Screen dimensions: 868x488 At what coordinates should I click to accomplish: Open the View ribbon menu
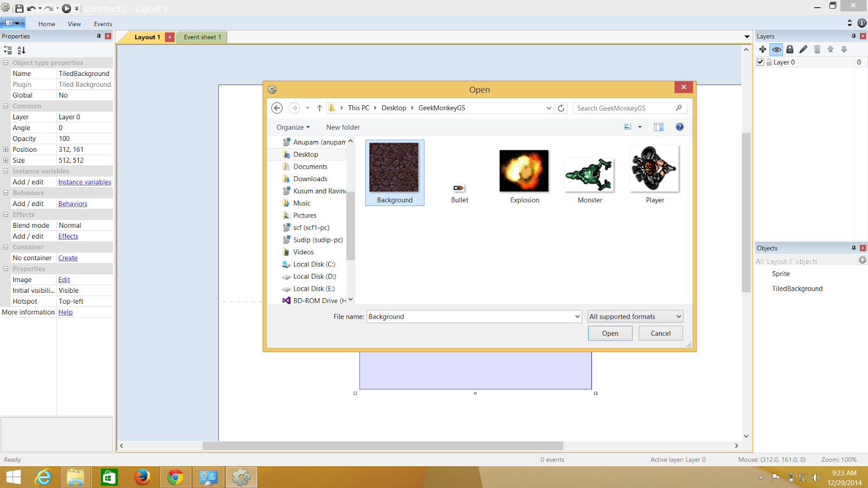(x=74, y=24)
